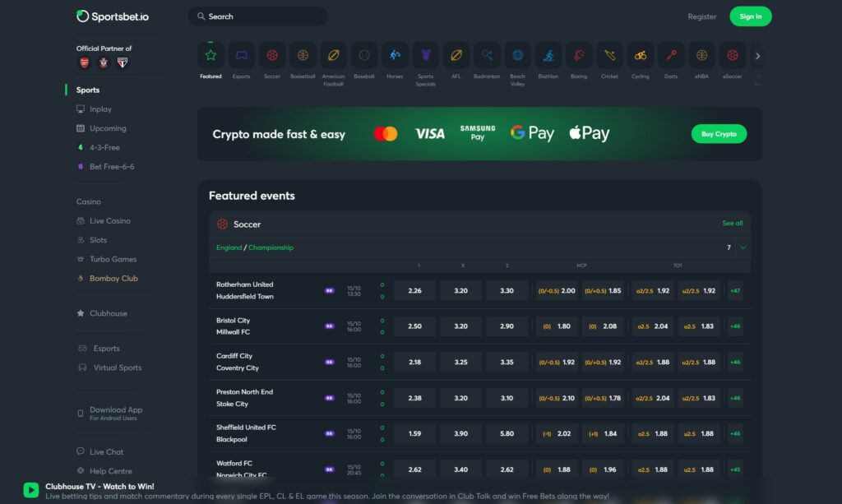The image size is (842, 504).
Task: Open the Baseball category icon
Action: 364,55
